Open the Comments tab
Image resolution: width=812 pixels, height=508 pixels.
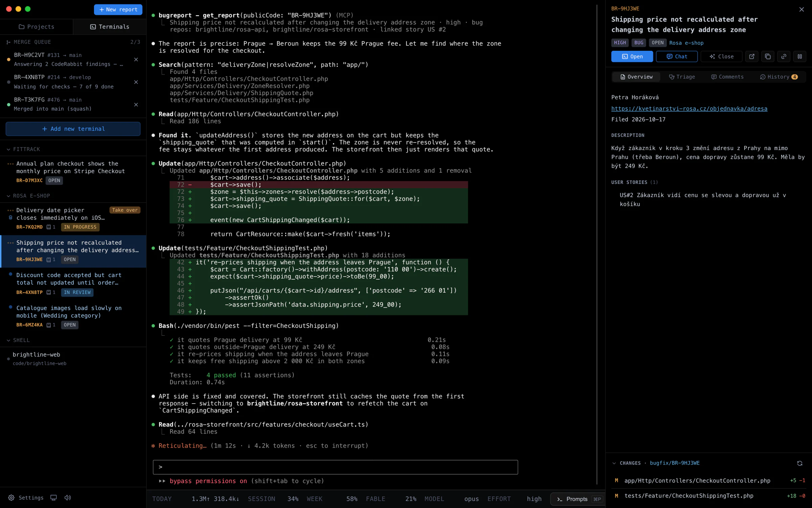coord(727,77)
